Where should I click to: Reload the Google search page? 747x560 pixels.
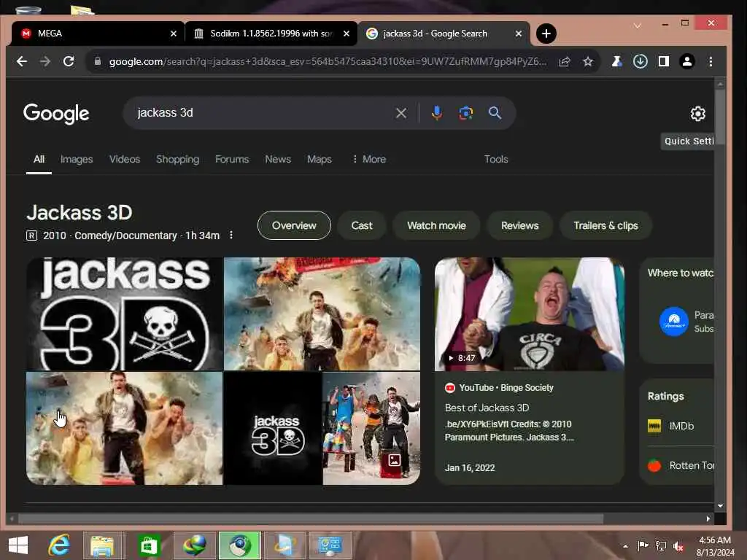[x=69, y=61]
